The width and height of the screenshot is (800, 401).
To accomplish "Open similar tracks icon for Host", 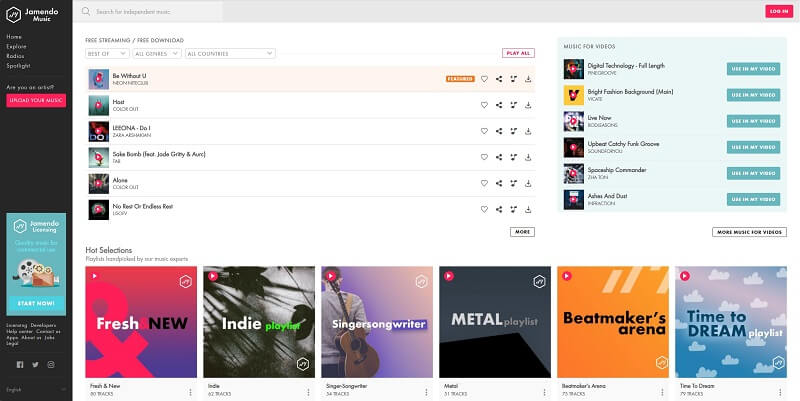I will 514,105.
